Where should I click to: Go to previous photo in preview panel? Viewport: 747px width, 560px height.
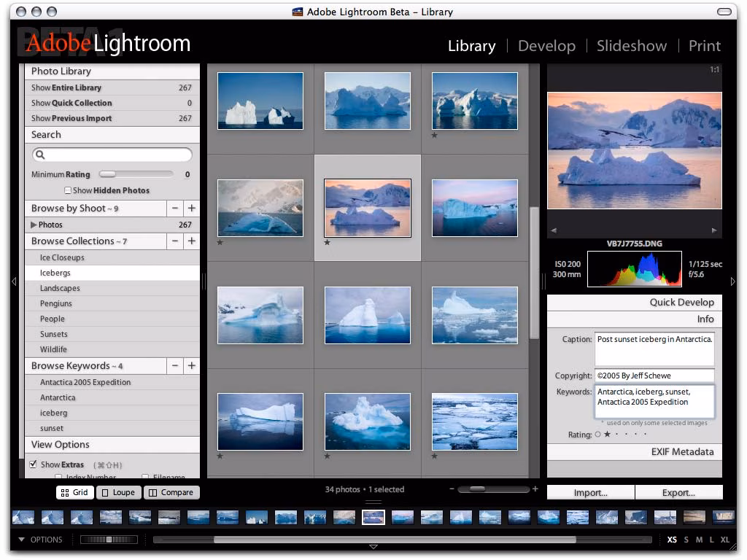[x=554, y=230]
